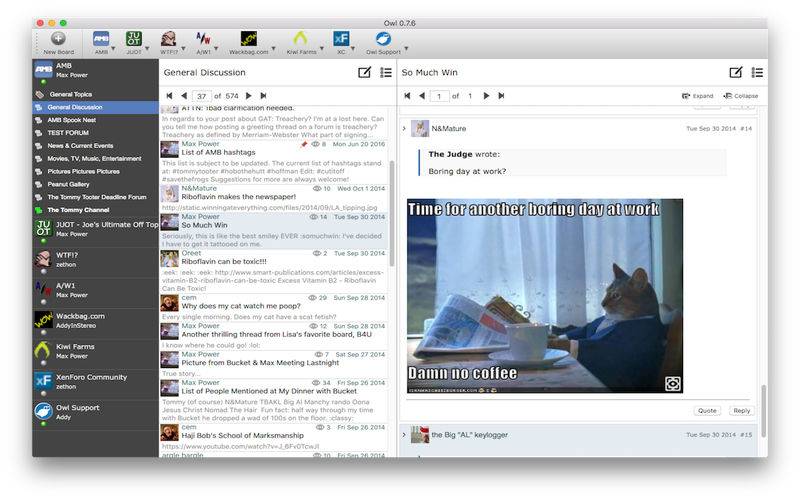Screen dimensions: 800x500
Task: Open dropdown arrow next to XC icon
Action: point(353,48)
